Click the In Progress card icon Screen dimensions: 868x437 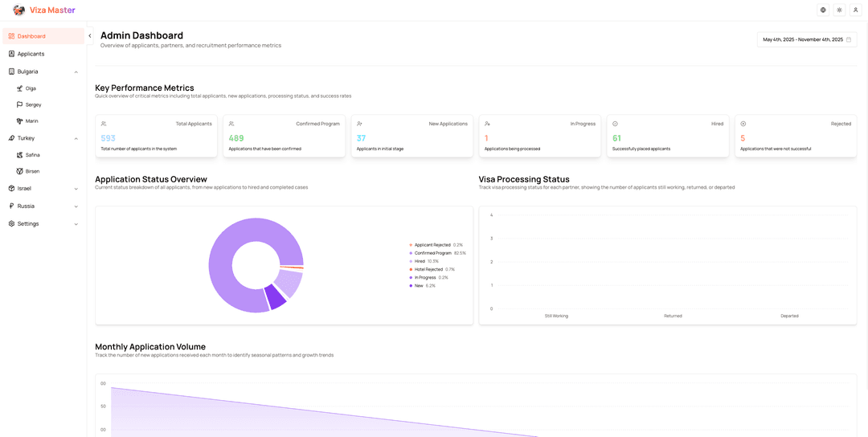(487, 124)
